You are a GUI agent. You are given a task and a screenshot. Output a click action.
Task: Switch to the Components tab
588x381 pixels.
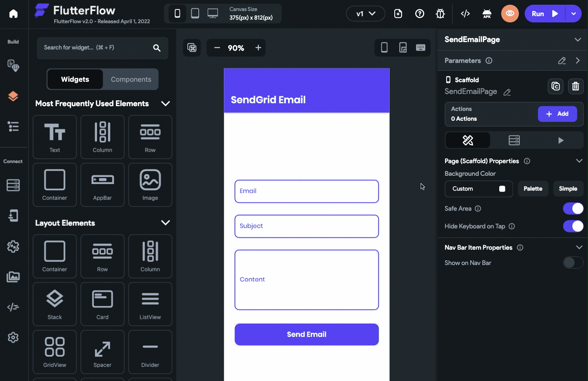[131, 79]
